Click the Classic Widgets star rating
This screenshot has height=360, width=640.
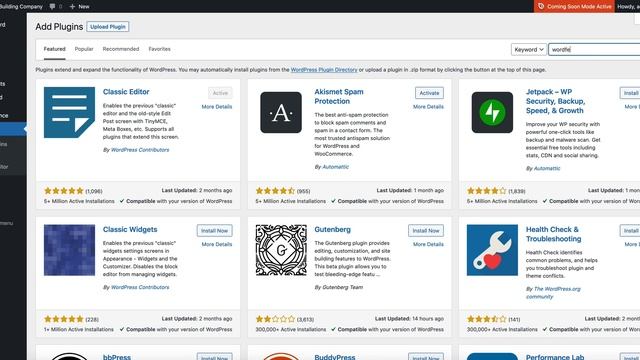pos(64,319)
